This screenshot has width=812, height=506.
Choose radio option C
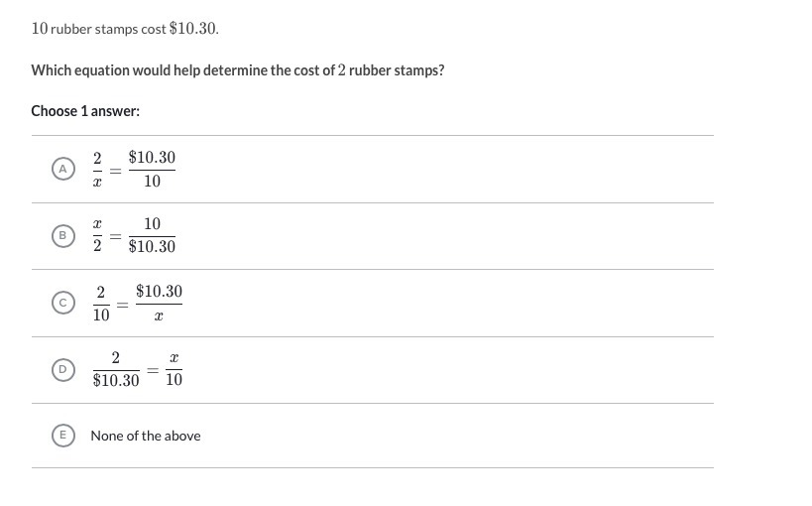[63, 303]
